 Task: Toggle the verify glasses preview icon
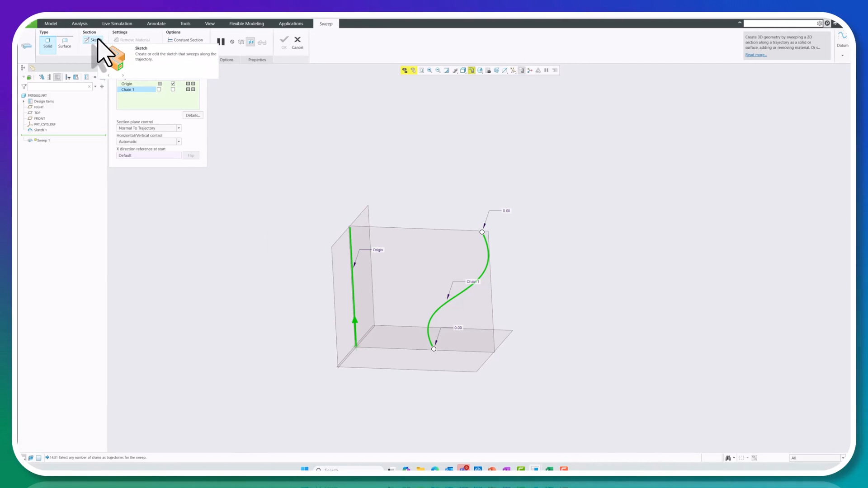point(262,42)
